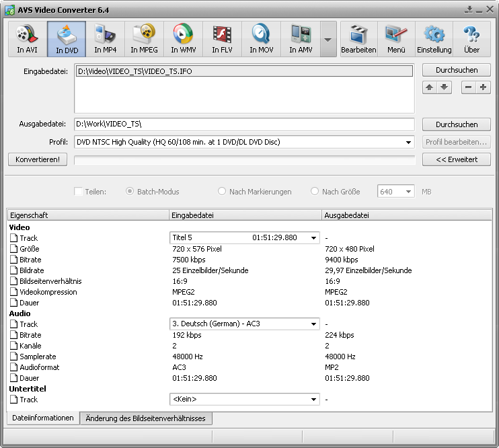Click the Audio section heading

coord(20,313)
